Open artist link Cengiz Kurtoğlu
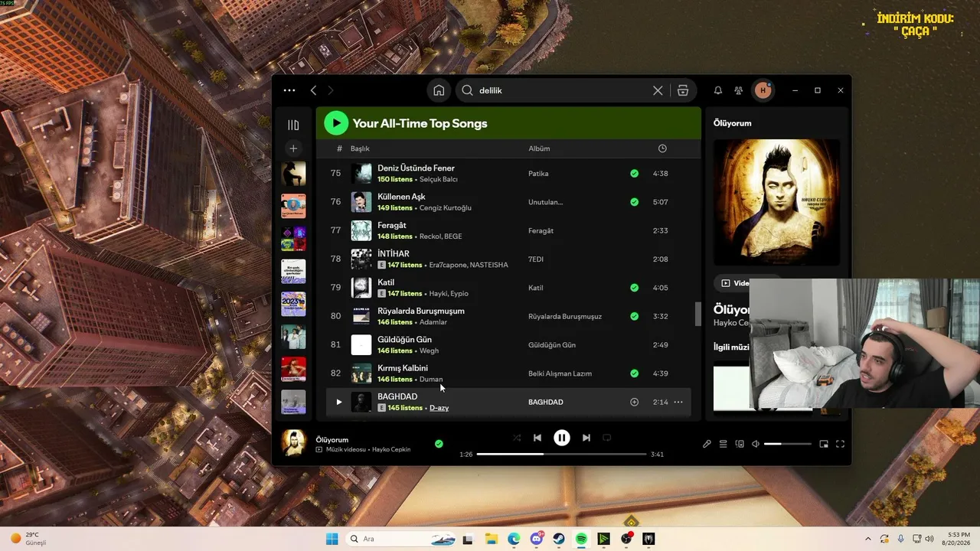980x551 pixels. pyautogui.click(x=446, y=208)
